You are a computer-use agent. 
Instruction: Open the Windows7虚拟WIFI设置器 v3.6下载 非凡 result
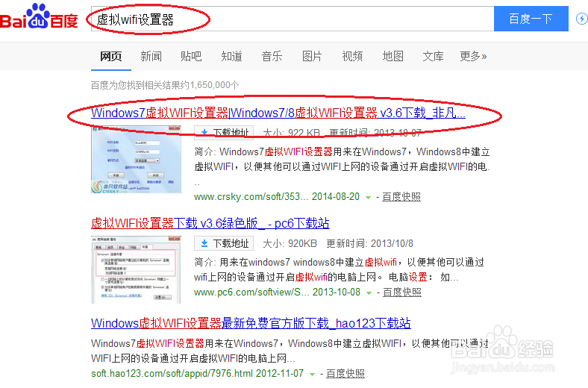[278, 113]
